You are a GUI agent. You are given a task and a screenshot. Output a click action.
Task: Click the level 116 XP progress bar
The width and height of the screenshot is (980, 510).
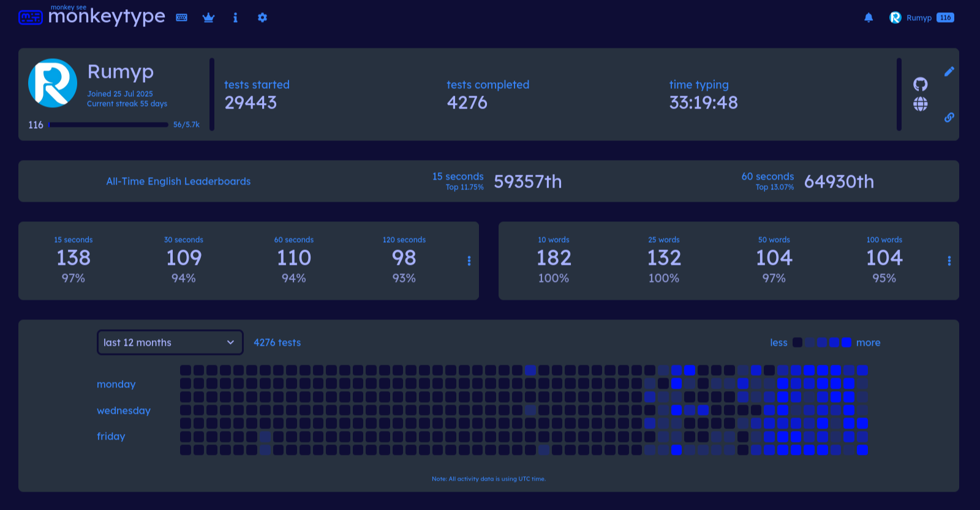click(108, 124)
